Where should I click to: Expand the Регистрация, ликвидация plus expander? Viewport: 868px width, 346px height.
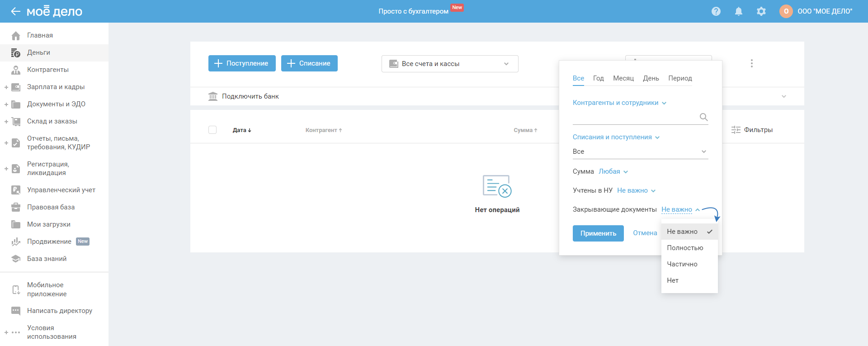6,169
